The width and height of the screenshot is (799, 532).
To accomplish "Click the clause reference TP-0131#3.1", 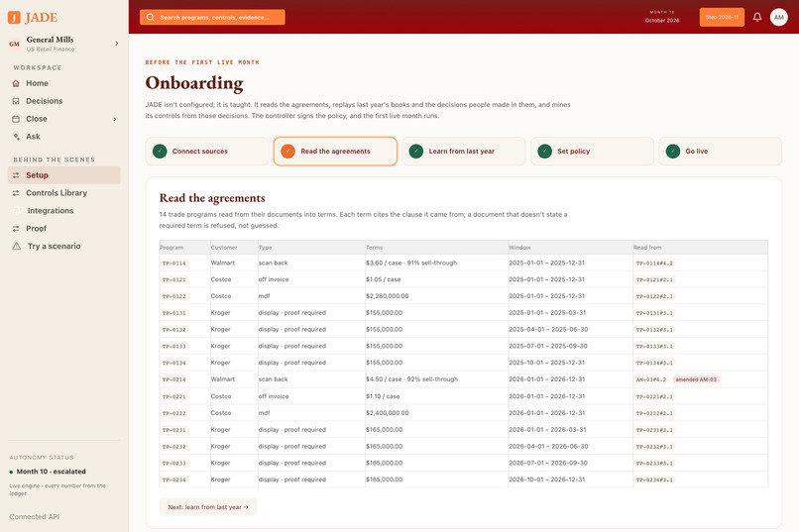I will [655, 313].
